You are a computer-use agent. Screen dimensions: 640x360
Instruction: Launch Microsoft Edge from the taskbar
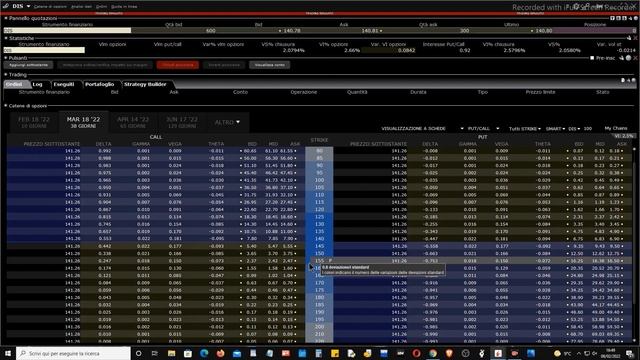pyautogui.click(x=204, y=353)
